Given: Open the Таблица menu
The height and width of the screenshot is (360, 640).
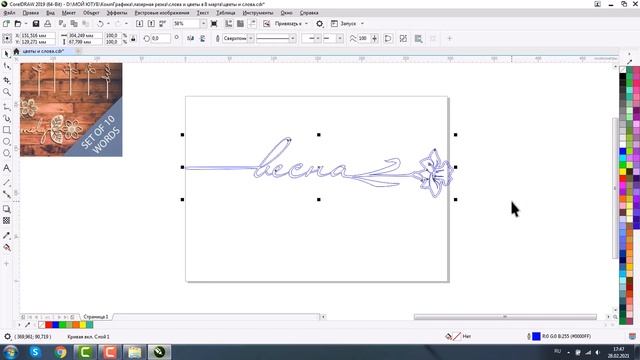Looking at the screenshot, I should point(226,13).
